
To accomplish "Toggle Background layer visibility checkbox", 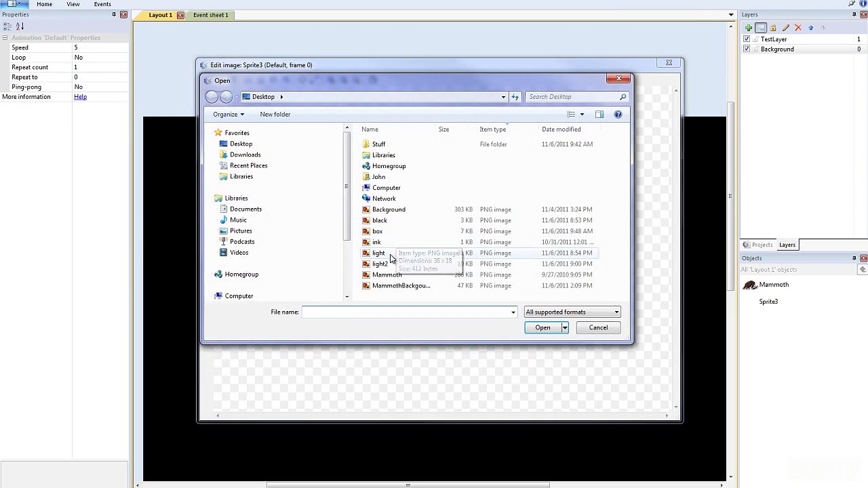I will [747, 49].
